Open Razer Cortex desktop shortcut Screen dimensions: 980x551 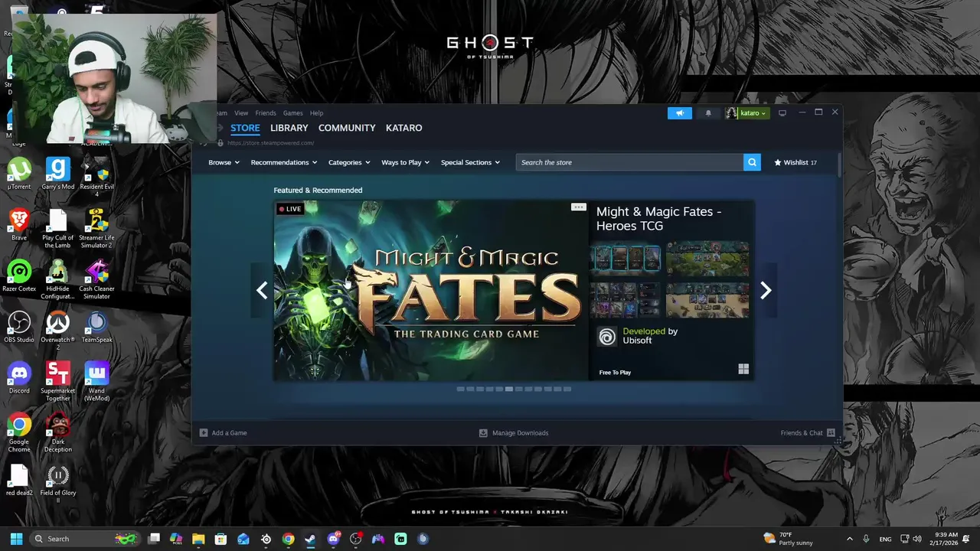tap(19, 276)
